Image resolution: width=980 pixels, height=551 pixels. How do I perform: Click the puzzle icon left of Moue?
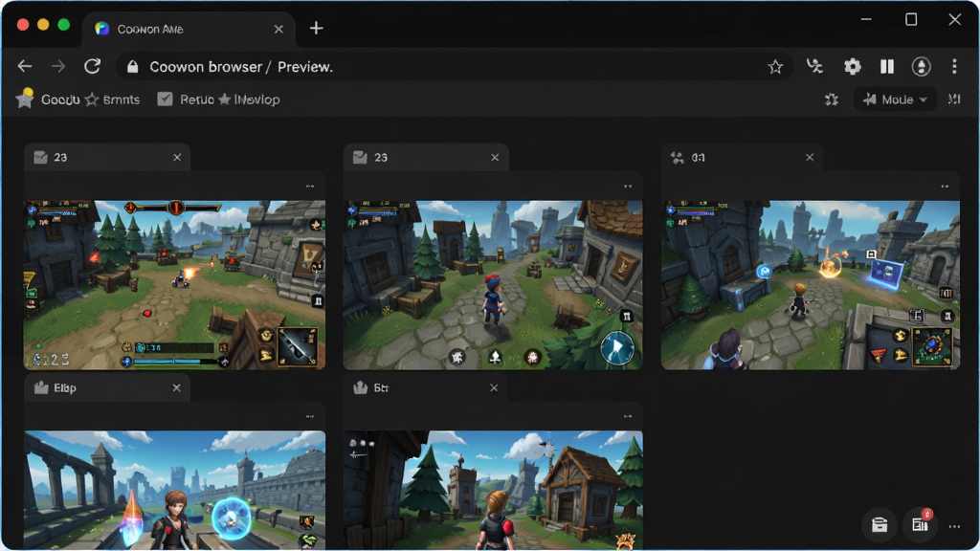pyautogui.click(x=832, y=99)
